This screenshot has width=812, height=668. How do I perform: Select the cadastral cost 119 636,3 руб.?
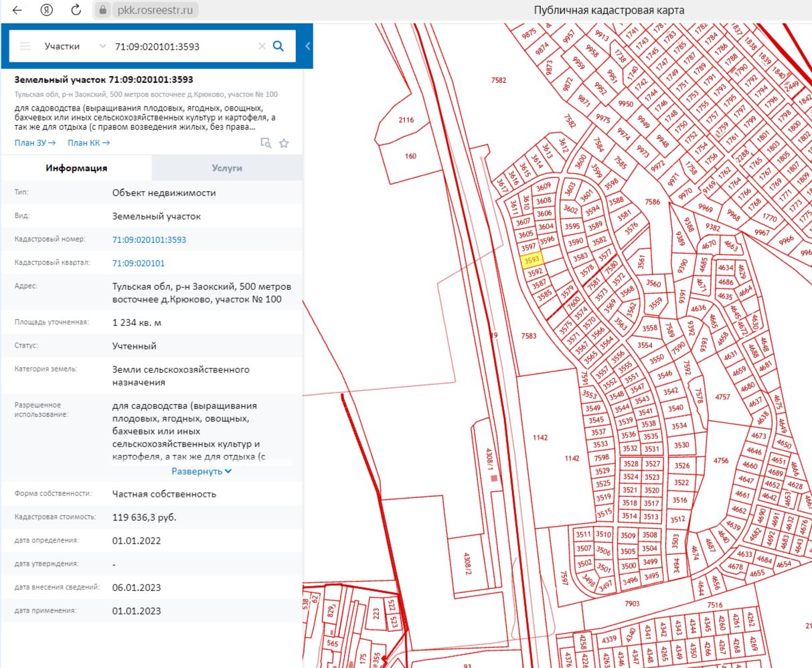[145, 517]
